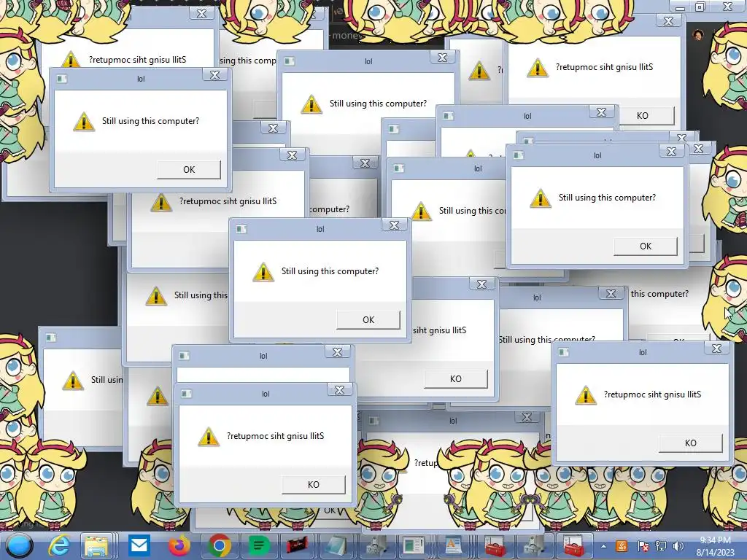Open Spotify from the taskbar
747x560 pixels.
[259, 545]
